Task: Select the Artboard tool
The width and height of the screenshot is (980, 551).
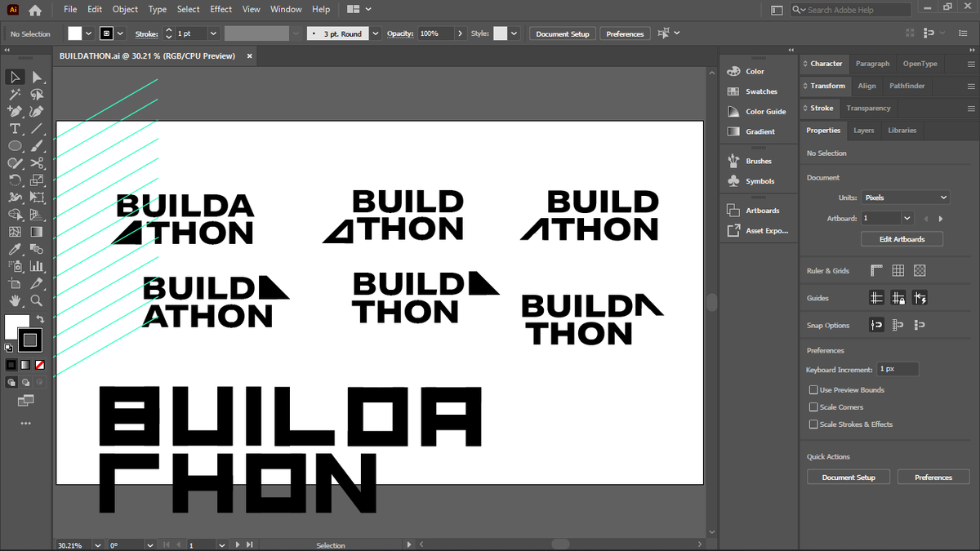Action: tap(15, 283)
